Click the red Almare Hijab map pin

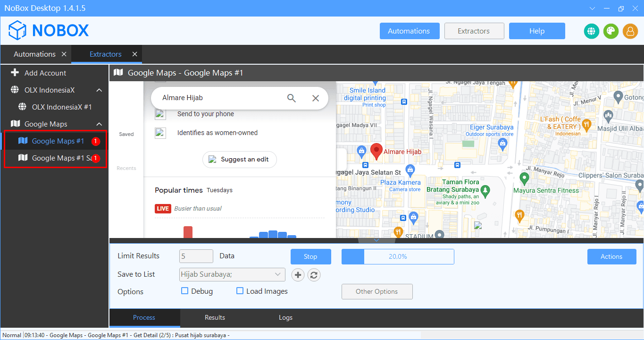(376, 151)
